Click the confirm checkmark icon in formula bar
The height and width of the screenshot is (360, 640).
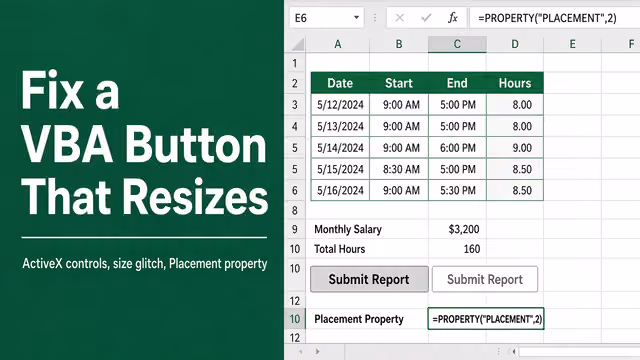pyautogui.click(x=426, y=18)
